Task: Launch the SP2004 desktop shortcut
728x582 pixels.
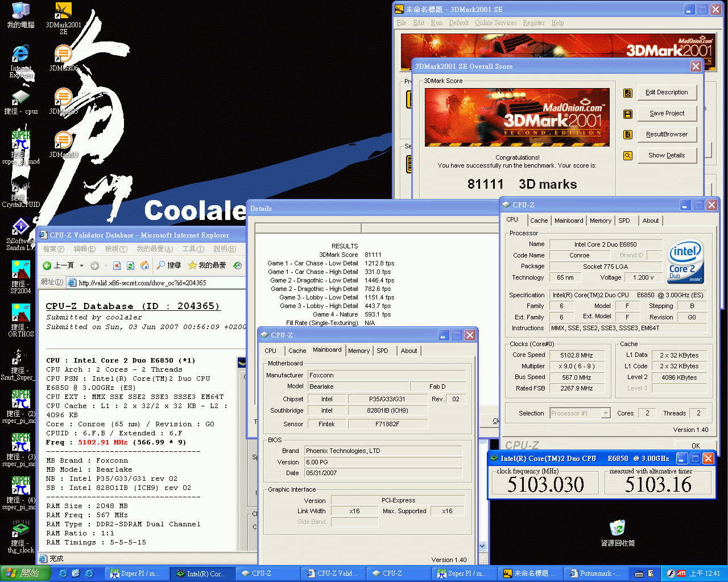Action: coord(20,277)
